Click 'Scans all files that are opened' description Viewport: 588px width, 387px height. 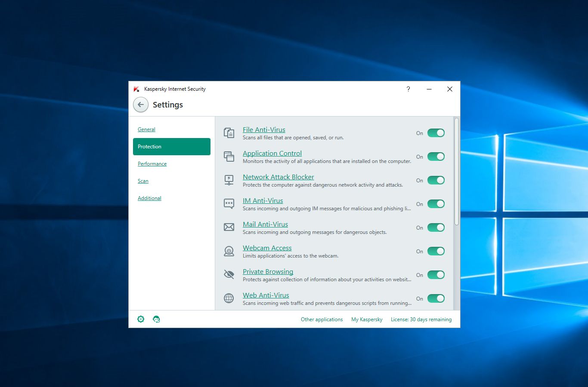(293, 138)
